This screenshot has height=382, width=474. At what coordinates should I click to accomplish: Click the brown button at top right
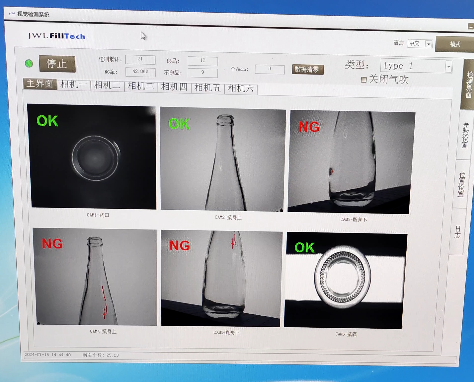point(455,44)
